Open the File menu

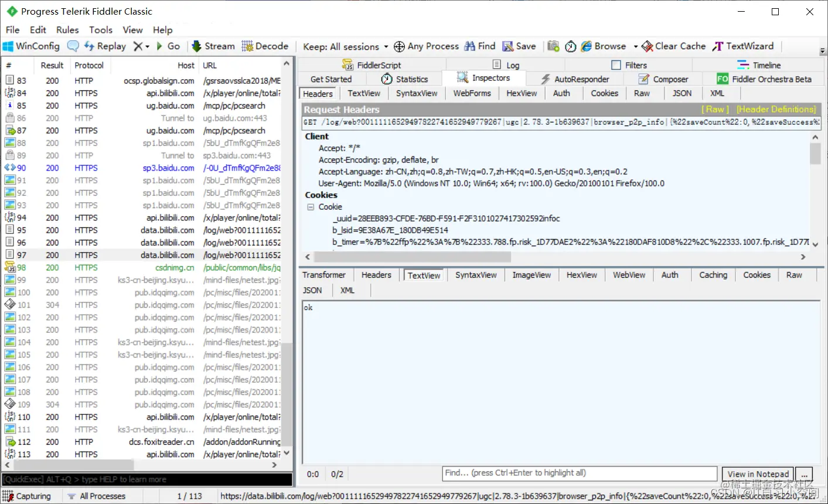pyautogui.click(x=12, y=30)
